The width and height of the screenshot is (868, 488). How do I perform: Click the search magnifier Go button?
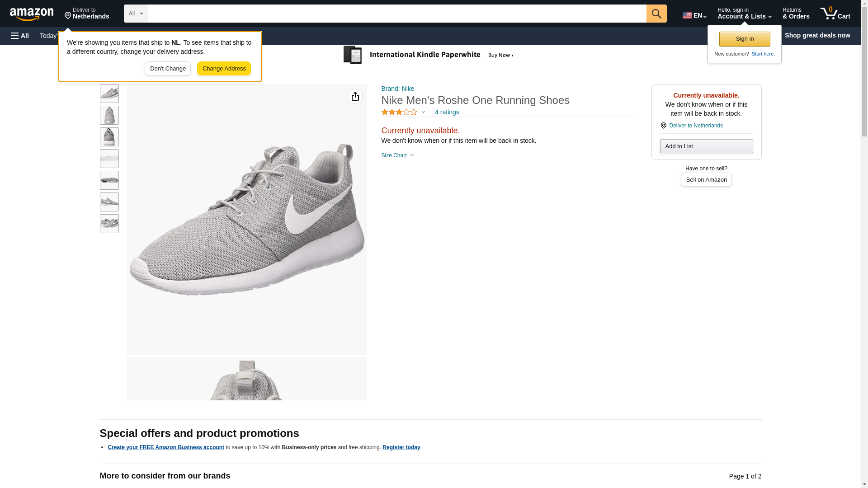point(656,14)
